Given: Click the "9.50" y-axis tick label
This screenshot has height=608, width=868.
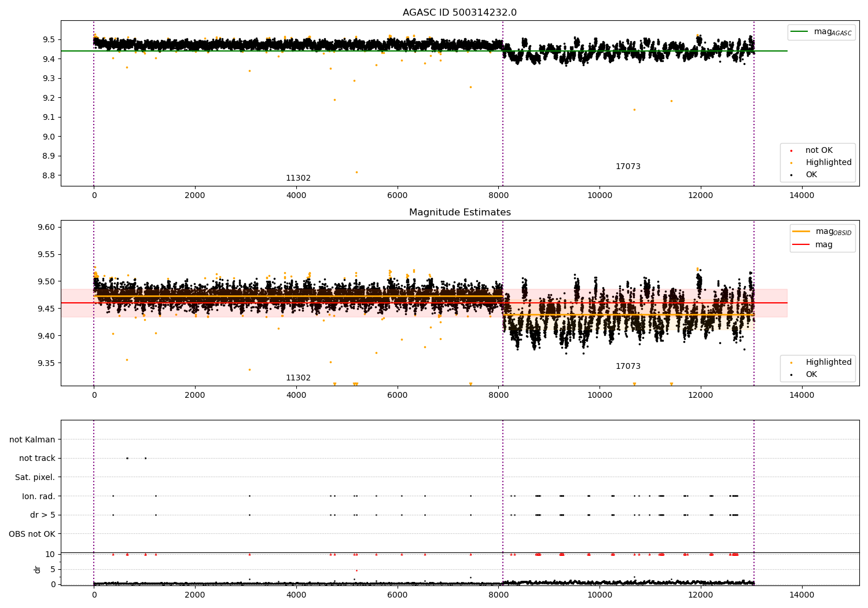Looking at the screenshot, I should [x=46, y=281].
